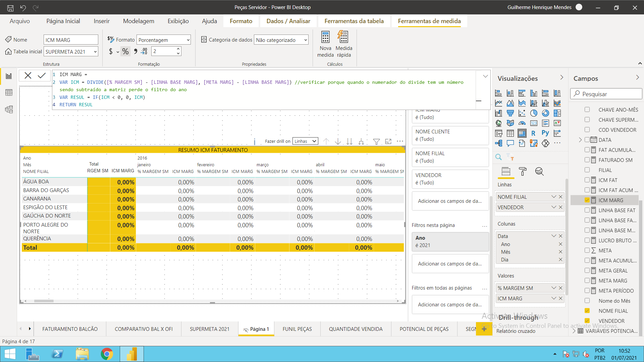644x362 pixels.
Task: Open the Format paint roller pane
Action: (523, 172)
